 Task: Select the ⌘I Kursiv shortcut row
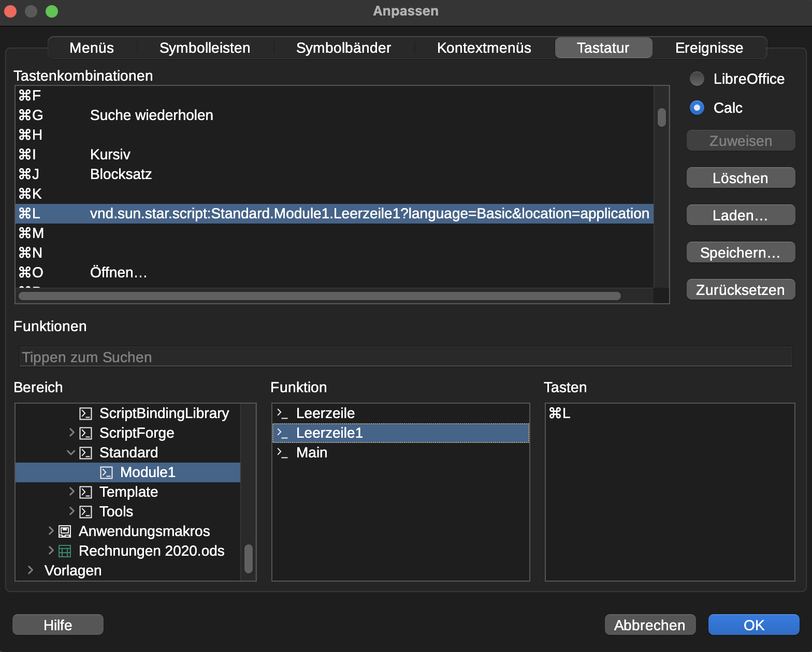point(335,155)
